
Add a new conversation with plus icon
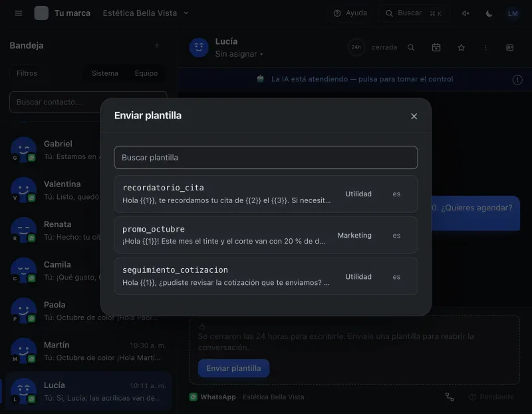[x=157, y=45]
